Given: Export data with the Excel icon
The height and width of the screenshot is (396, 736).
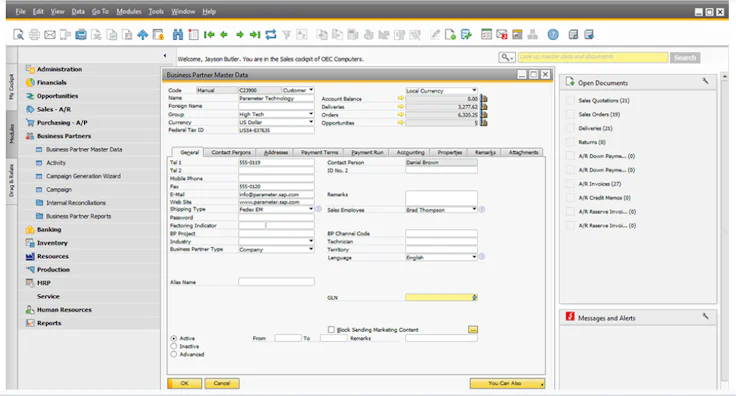Looking at the screenshot, I should click(96, 34).
